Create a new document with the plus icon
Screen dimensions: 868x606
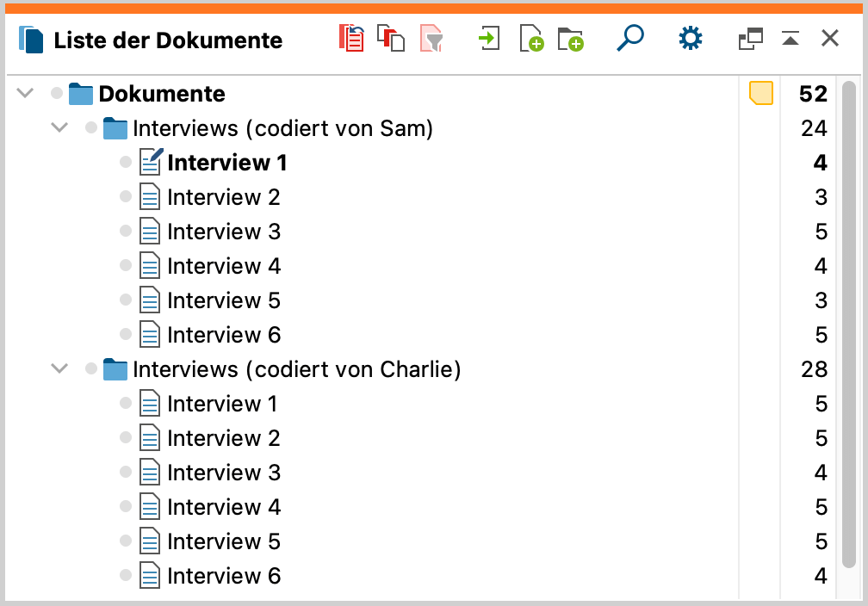tap(531, 40)
